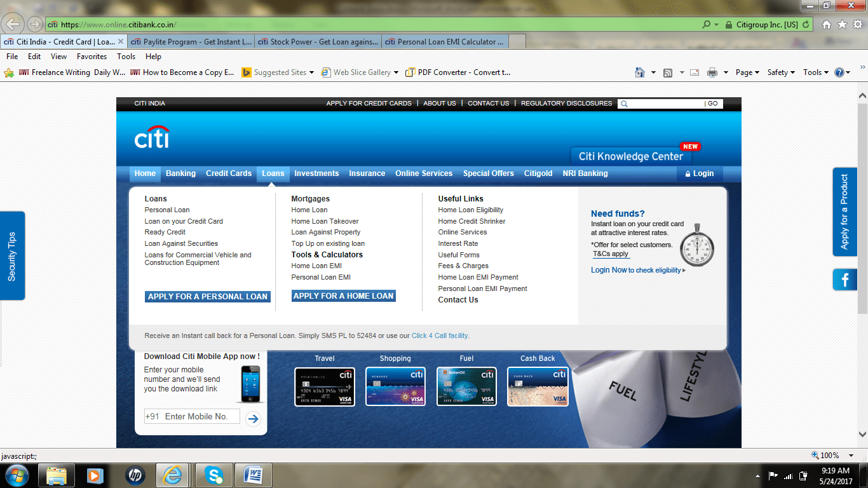Image resolution: width=868 pixels, height=488 pixels.
Task: Open File Explorer from the taskbar
Action: pos(57,475)
